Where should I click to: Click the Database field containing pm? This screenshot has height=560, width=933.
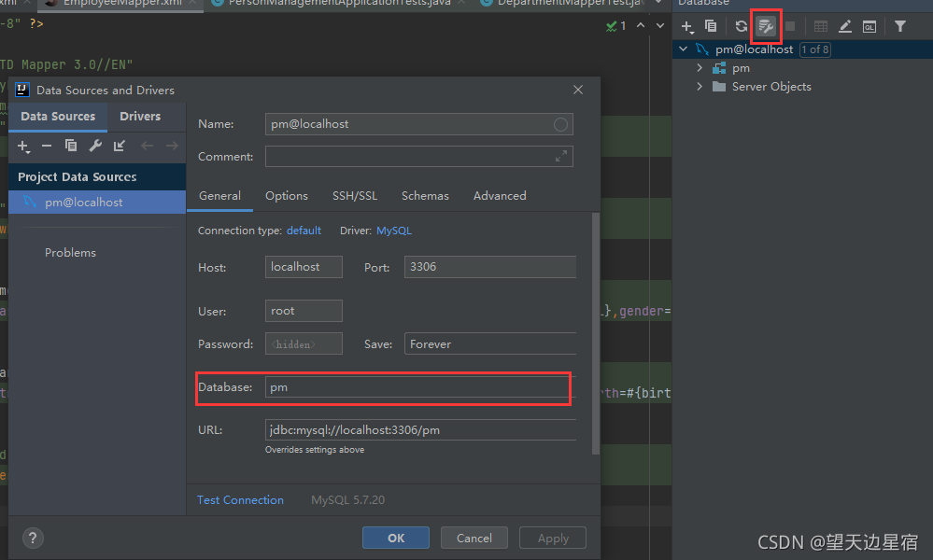tap(417, 387)
